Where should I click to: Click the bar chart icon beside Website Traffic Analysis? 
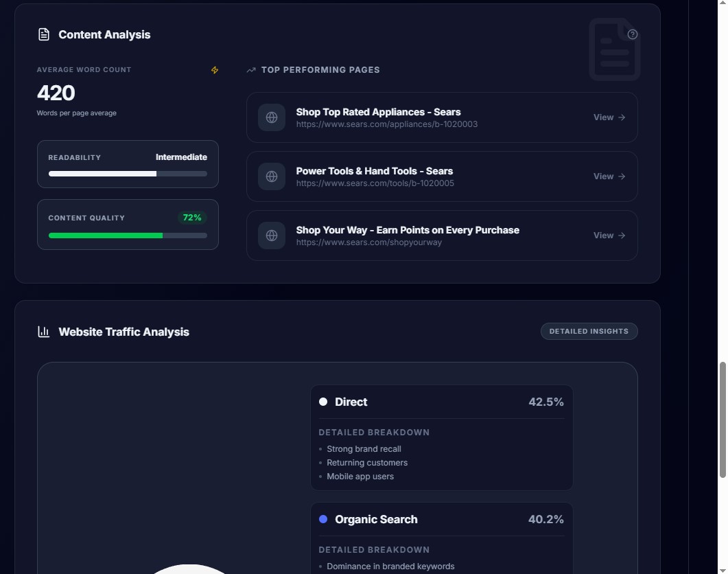[44, 332]
